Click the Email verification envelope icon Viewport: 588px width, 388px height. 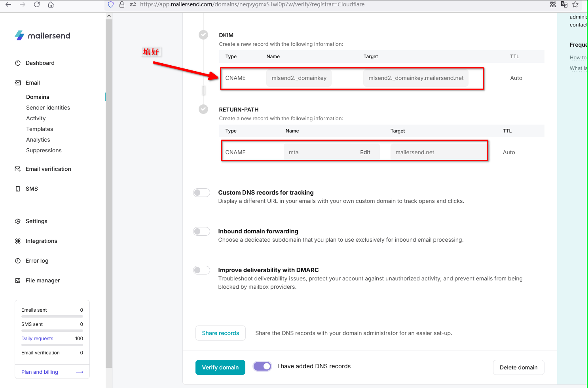coord(18,169)
